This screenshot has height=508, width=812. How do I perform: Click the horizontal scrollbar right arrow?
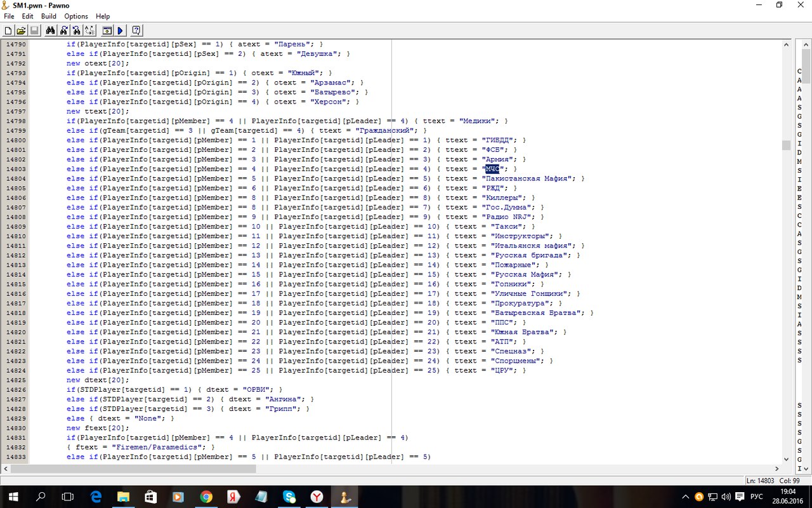click(x=778, y=469)
